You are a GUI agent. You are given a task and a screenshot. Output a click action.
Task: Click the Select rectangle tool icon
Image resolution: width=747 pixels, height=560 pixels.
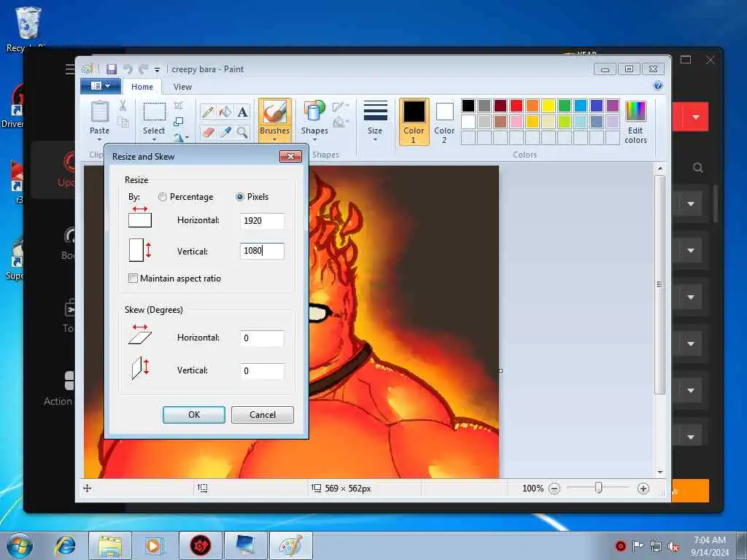coord(155,112)
